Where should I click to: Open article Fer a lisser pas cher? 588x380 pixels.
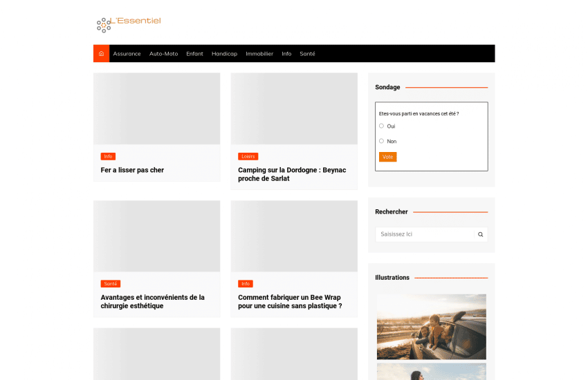[x=132, y=170]
